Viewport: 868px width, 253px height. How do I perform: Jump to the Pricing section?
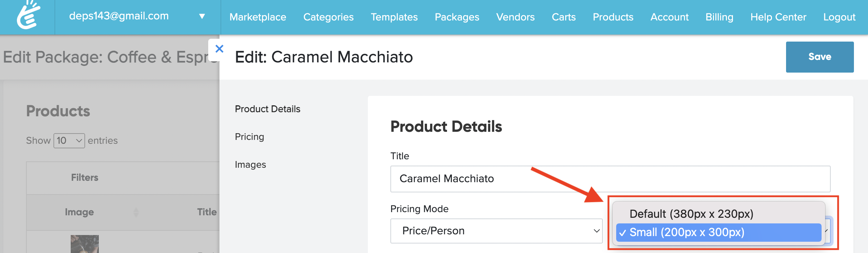(x=249, y=137)
